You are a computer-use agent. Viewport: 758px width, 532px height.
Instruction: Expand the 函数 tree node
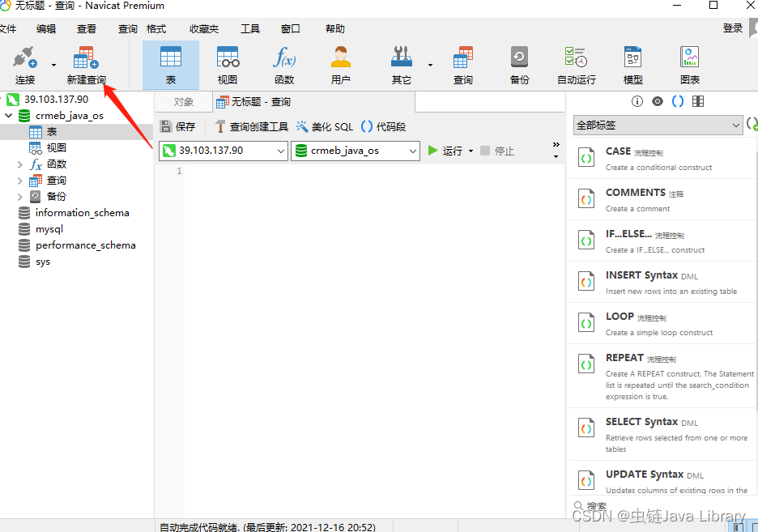click(19, 164)
